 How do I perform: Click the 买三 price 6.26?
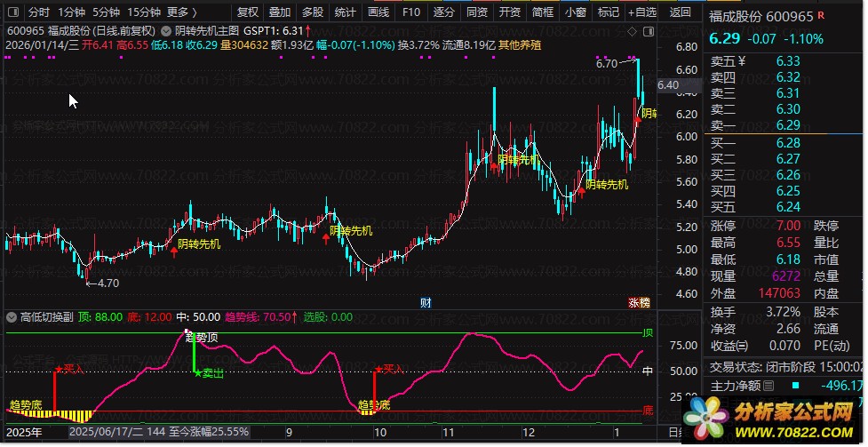click(788, 175)
